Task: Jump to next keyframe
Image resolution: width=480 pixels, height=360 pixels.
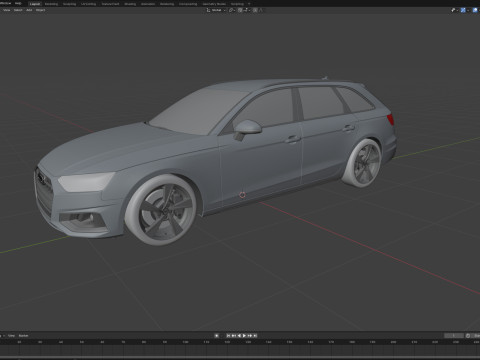Action: (x=250, y=336)
